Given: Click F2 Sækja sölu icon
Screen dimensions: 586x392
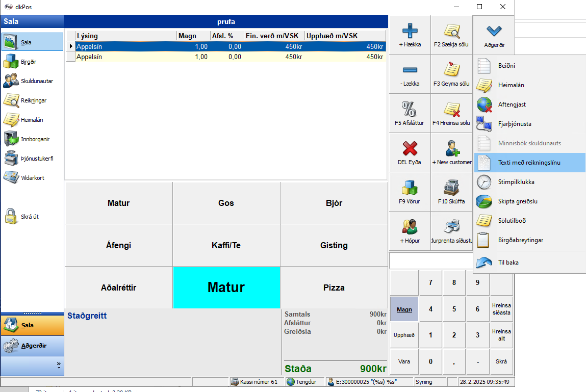Looking at the screenshot, I should (x=451, y=32).
